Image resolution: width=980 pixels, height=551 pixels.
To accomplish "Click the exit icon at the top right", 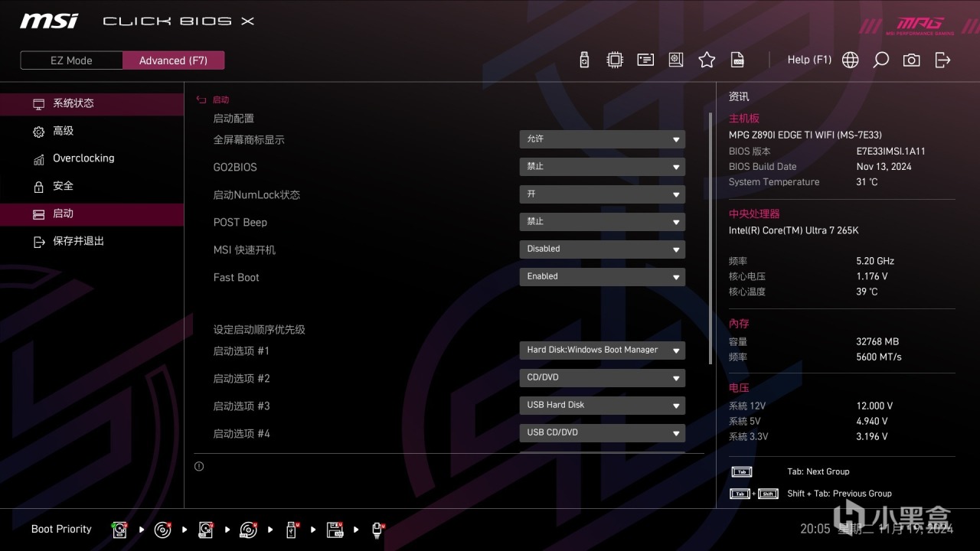I will click(942, 60).
